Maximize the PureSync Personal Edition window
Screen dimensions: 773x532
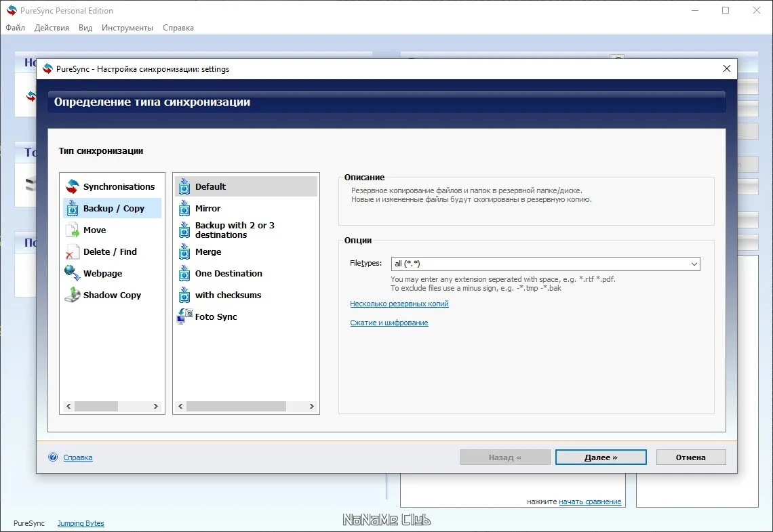[x=725, y=10]
